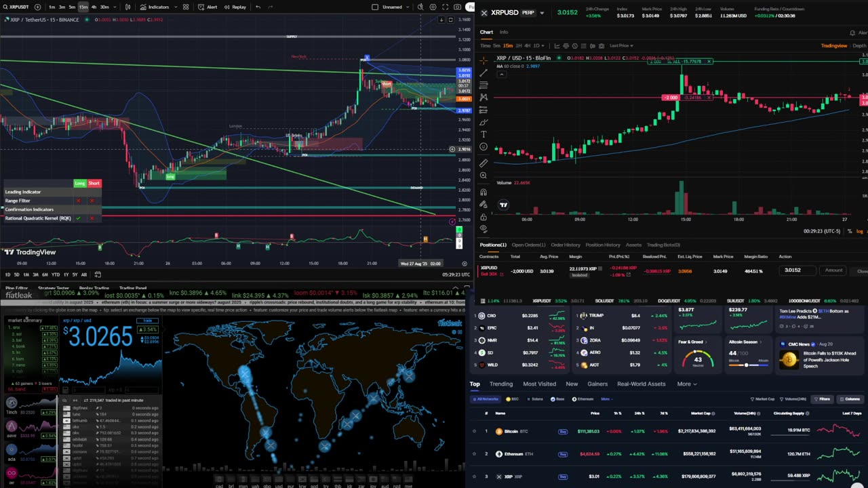Select 1H interval in BloFin chart
The height and width of the screenshot is (488, 868).
(x=518, y=45)
